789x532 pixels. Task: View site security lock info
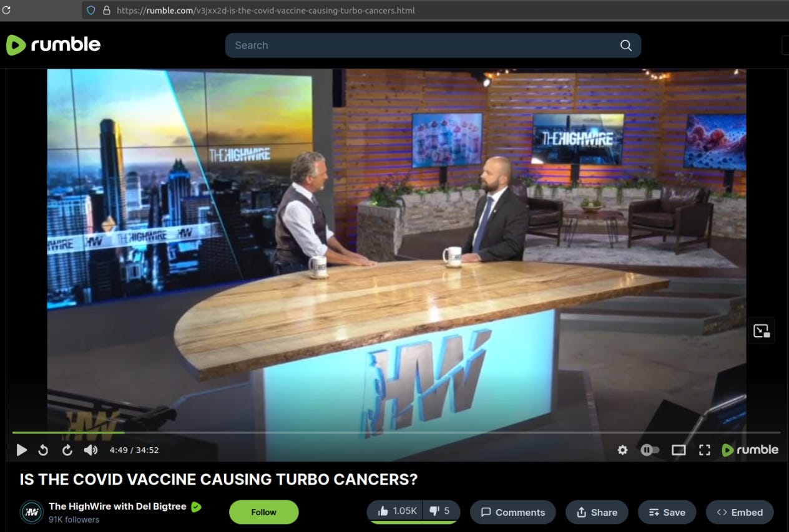coord(106,10)
